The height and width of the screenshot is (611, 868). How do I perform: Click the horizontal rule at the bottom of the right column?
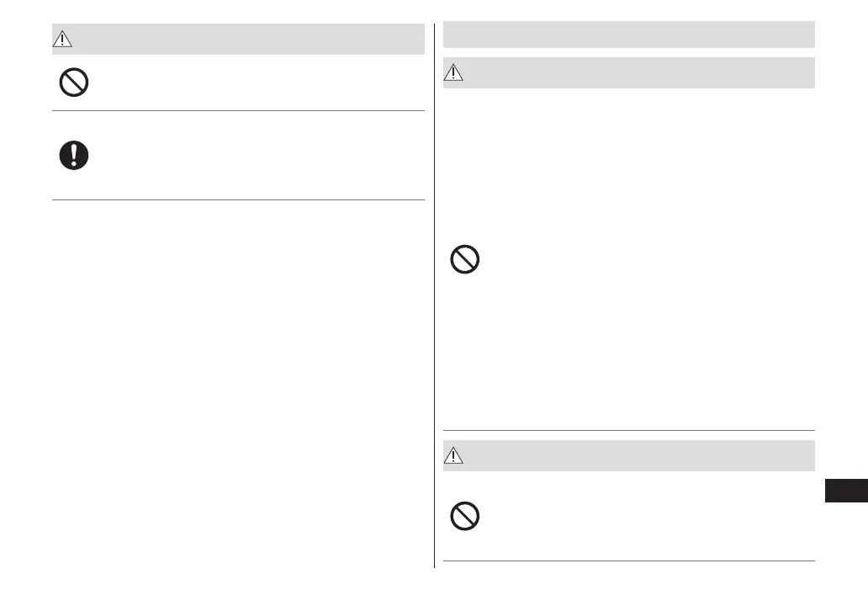tap(628, 561)
